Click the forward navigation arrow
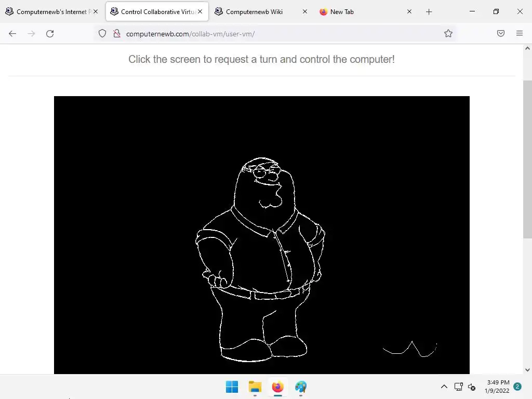The image size is (532, 399). coord(31,34)
